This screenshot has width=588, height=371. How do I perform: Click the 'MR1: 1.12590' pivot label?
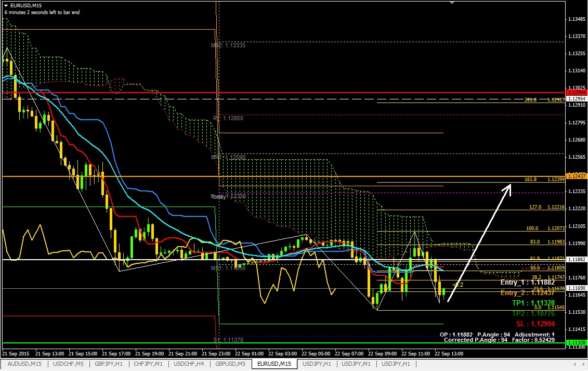[x=228, y=157]
